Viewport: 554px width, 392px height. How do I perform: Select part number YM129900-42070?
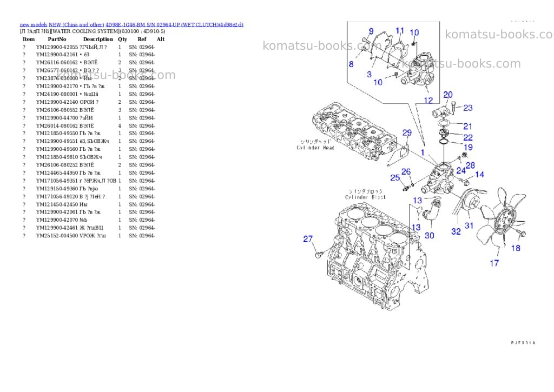(57, 220)
